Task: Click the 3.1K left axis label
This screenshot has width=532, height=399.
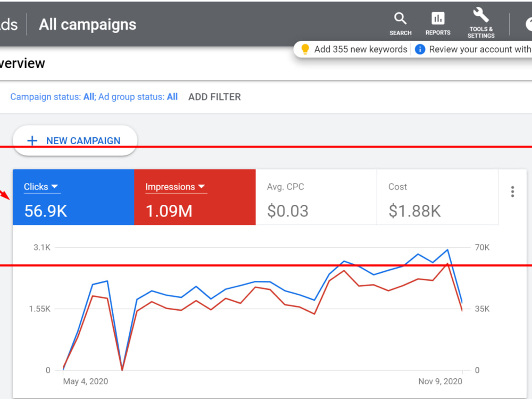Action: pos(42,247)
